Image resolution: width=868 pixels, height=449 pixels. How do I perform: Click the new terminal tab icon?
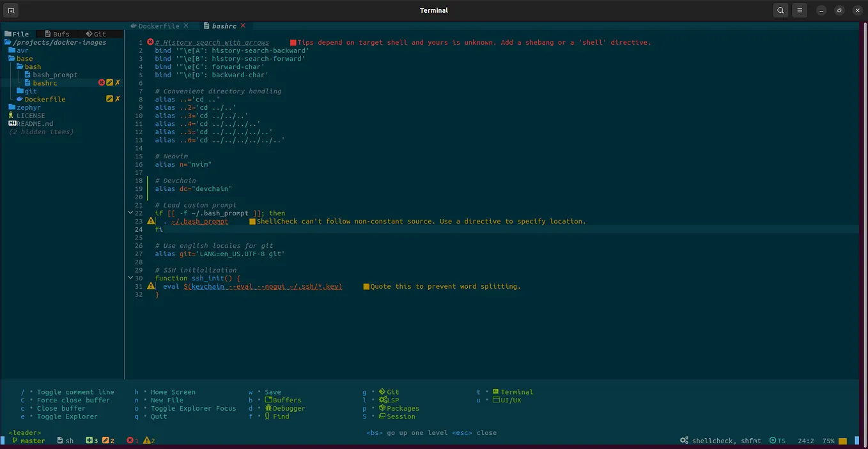pos(11,10)
